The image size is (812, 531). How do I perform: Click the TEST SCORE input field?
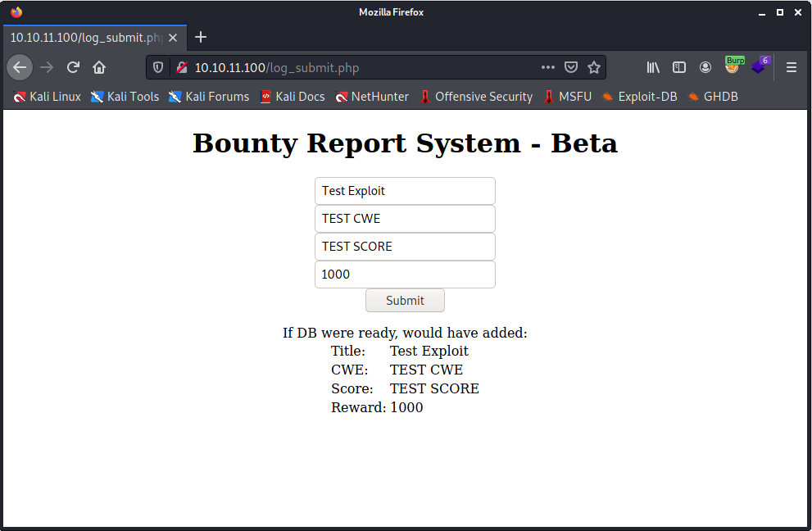[405, 247]
